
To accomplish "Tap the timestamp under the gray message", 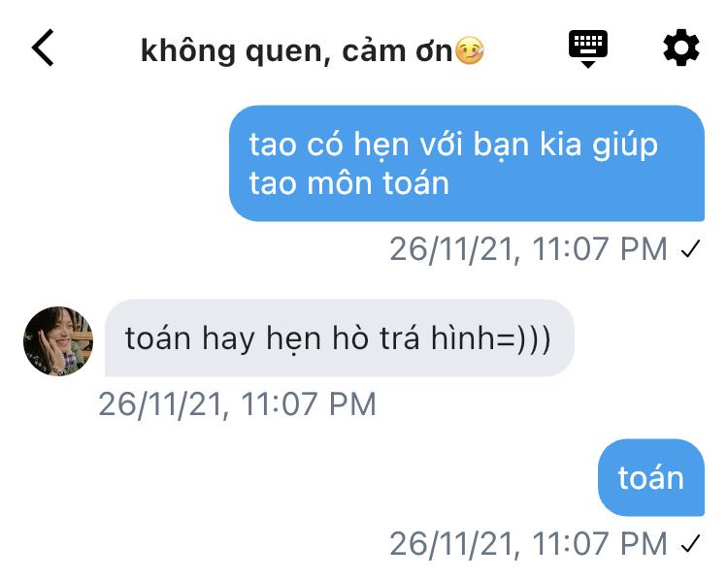I will pyautogui.click(x=237, y=404).
